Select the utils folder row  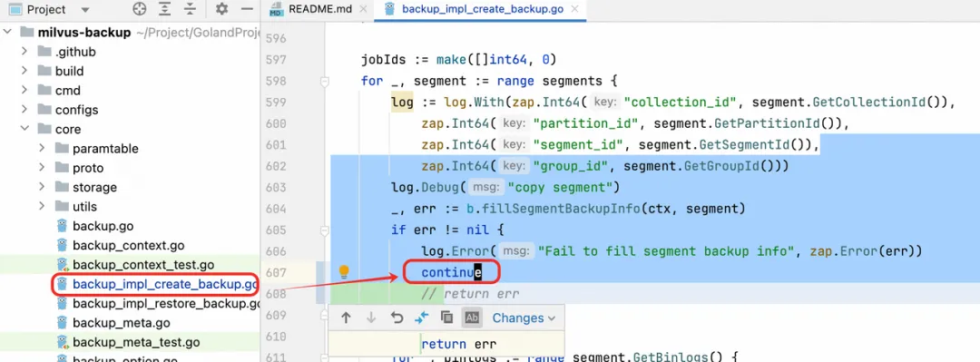130,207
